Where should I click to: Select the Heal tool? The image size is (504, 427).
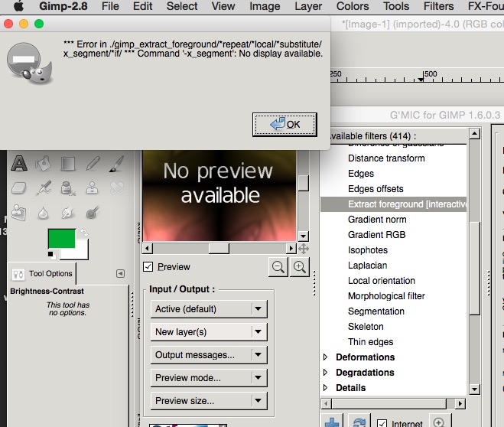pyautogui.click(x=117, y=188)
